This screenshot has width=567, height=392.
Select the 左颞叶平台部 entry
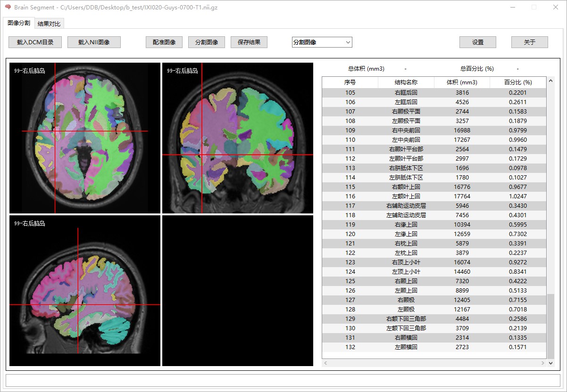406,159
